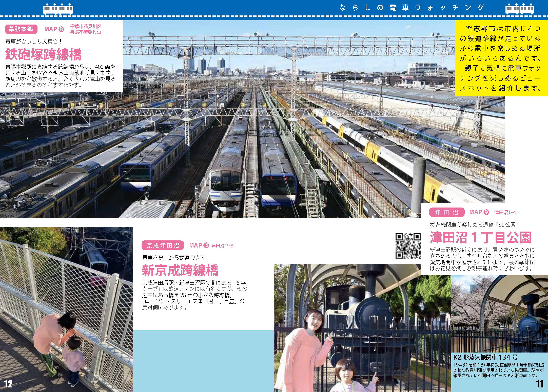This screenshot has height=392, width=548.
Task: Click the 新京成跨線橋 heading
Action: coord(180,270)
